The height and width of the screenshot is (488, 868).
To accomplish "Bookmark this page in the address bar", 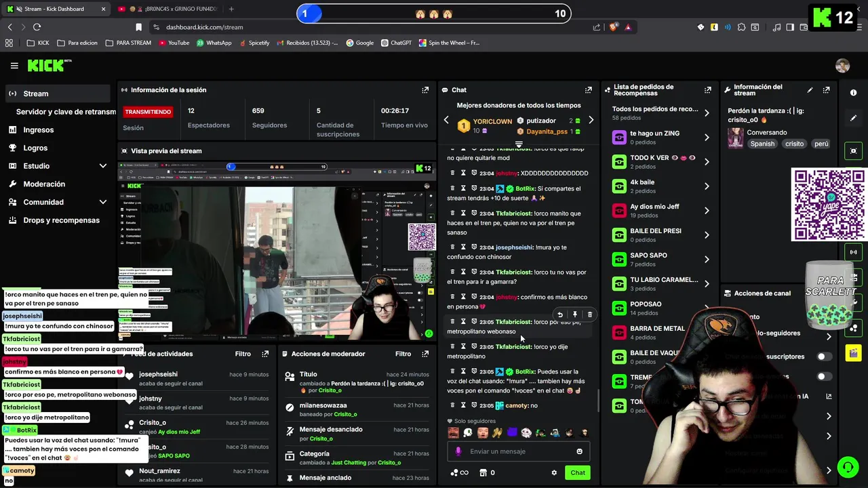I will click(138, 27).
